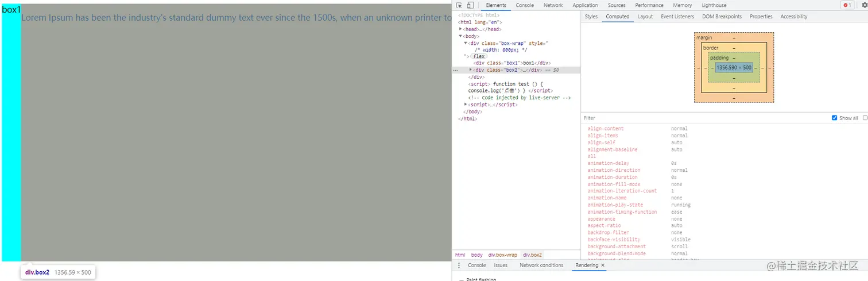Click the div.box-wrap breadcrumb

pyautogui.click(x=503, y=255)
